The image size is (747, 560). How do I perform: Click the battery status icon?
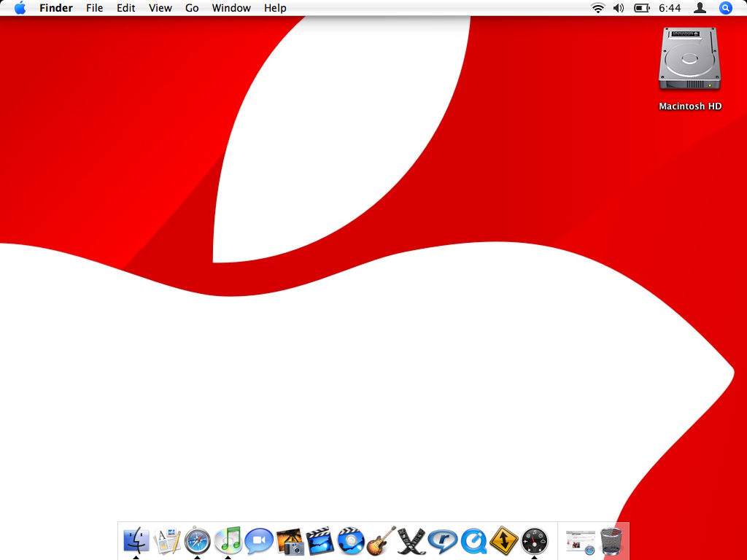[642, 8]
